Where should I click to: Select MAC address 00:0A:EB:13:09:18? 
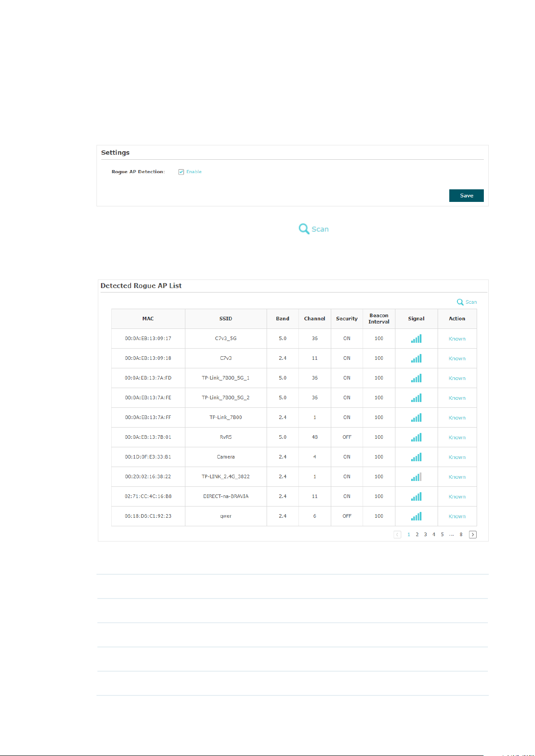point(148,358)
